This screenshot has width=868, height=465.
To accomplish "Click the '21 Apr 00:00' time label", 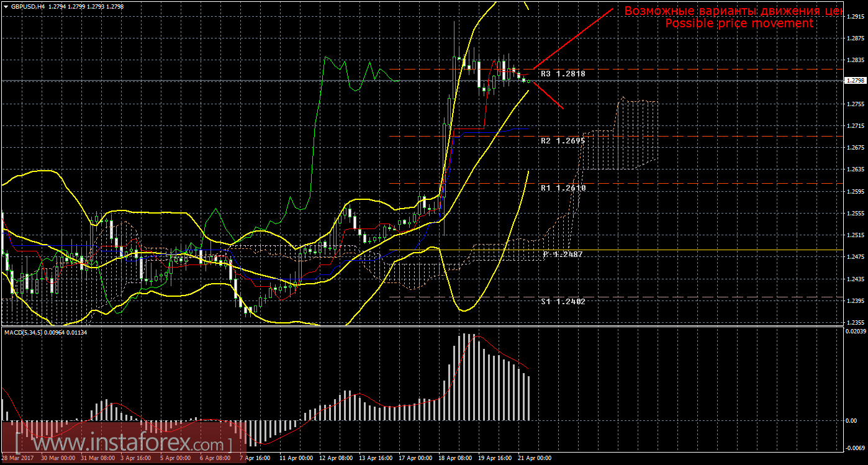I will (x=535, y=459).
